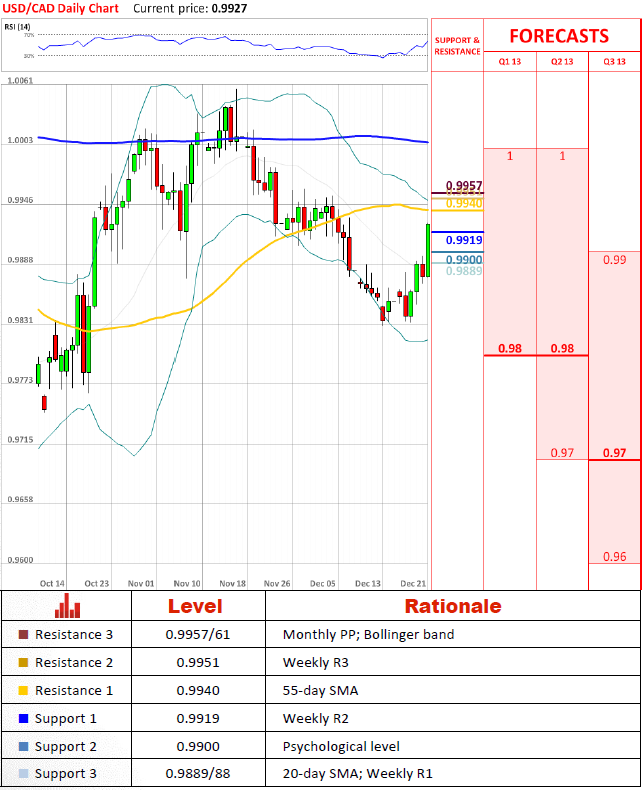
Task: Click the level cell 0.9900 in table
Action: tap(198, 746)
